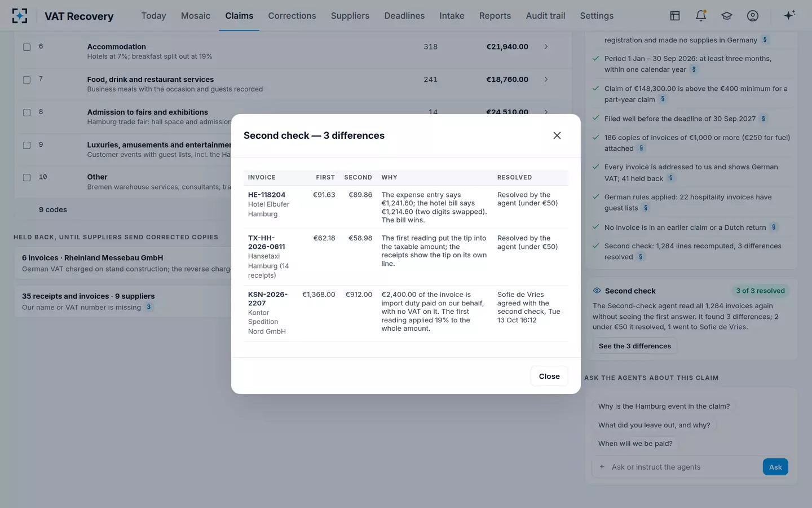The width and height of the screenshot is (812, 508).
Task: Tick the checkbox for Luxuries, amusements row
Action: [x=27, y=145]
